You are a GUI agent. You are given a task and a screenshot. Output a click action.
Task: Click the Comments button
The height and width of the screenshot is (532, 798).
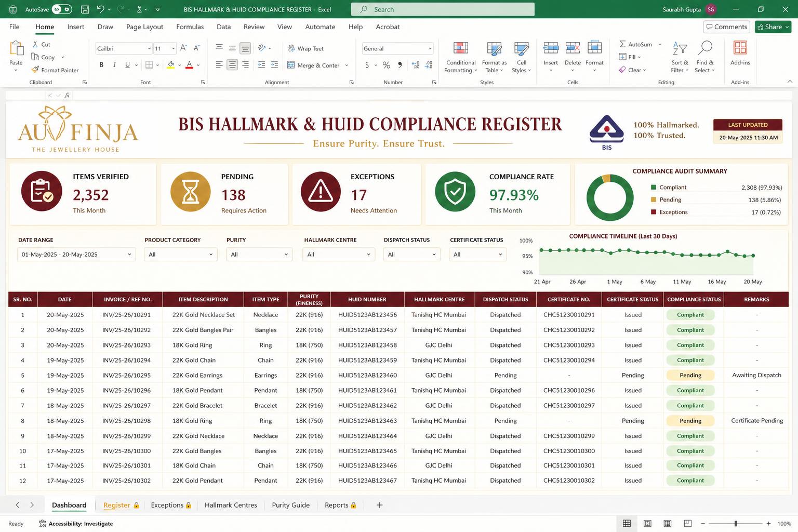coord(726,26)
